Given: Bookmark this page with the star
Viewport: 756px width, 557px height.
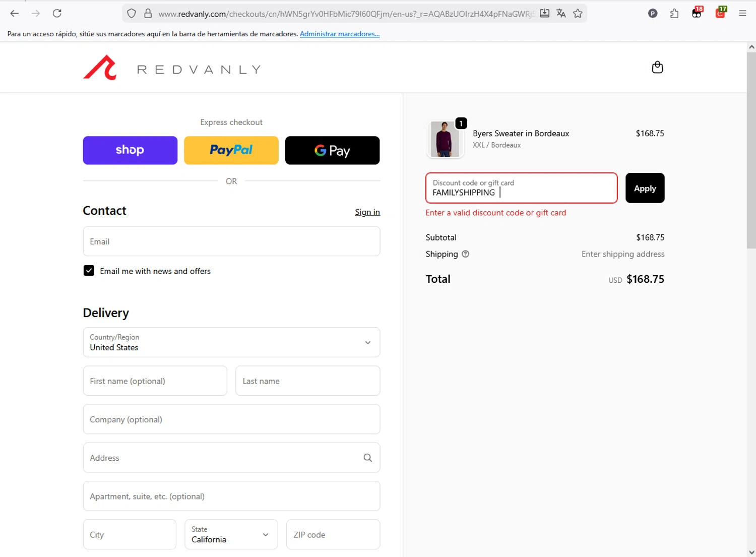Looking at the screenshot, I should pyautogui.click(x=578, y=14).
